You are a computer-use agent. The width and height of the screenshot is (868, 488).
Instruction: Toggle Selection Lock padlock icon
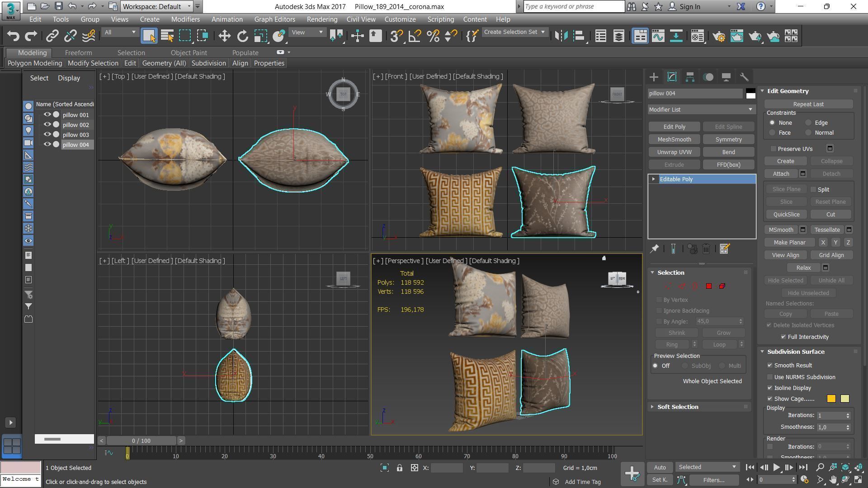(x=400, y=468)
